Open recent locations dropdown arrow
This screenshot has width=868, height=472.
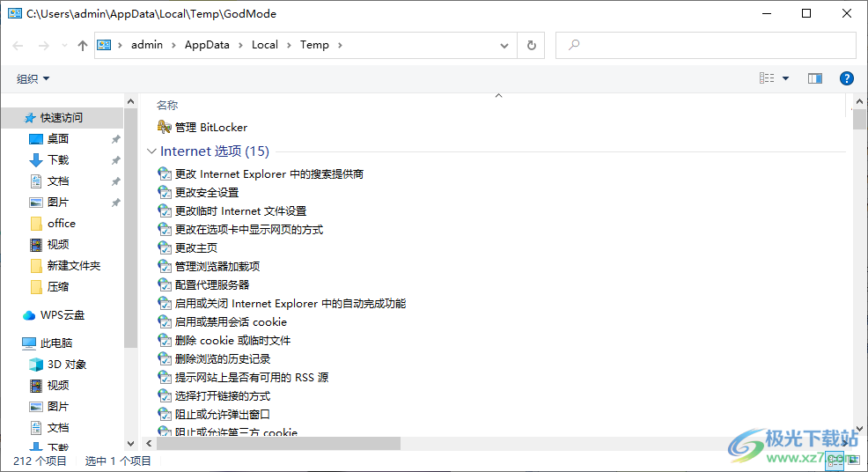[64, 46]
